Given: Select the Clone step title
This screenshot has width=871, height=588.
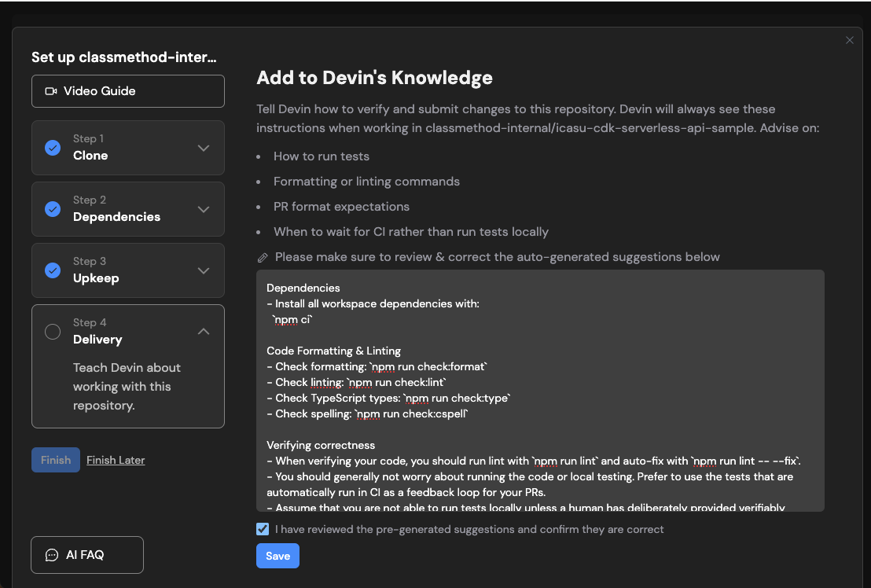Looking at the screenshot, I should 90,156.
